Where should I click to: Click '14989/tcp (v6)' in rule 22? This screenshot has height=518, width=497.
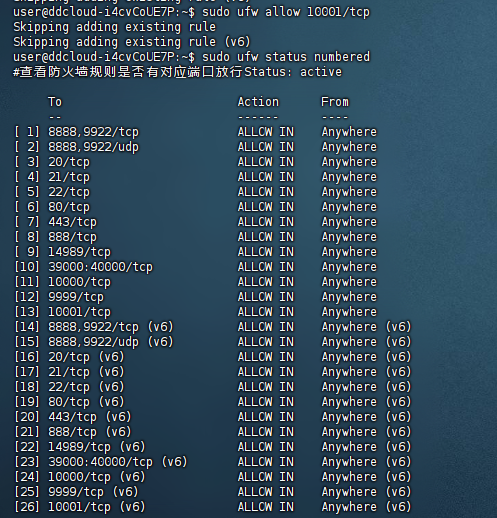pos(97,447)
